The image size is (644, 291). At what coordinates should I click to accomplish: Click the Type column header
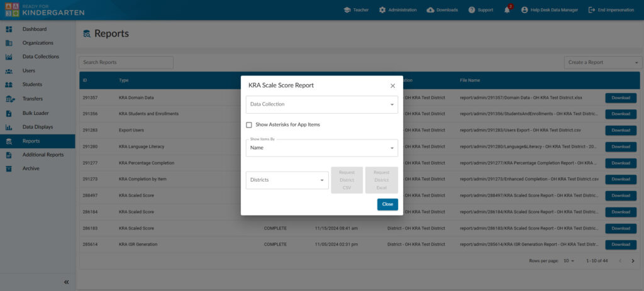tap(124, 80)
